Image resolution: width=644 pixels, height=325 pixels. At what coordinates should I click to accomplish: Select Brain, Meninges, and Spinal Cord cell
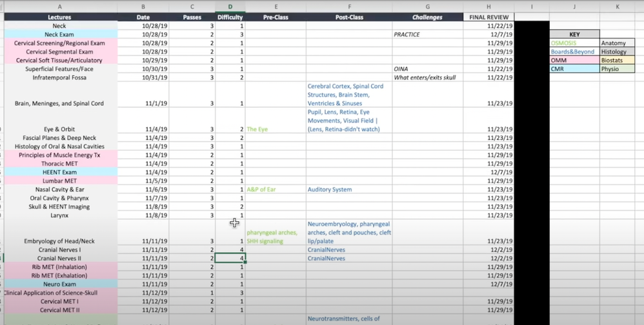60,95
